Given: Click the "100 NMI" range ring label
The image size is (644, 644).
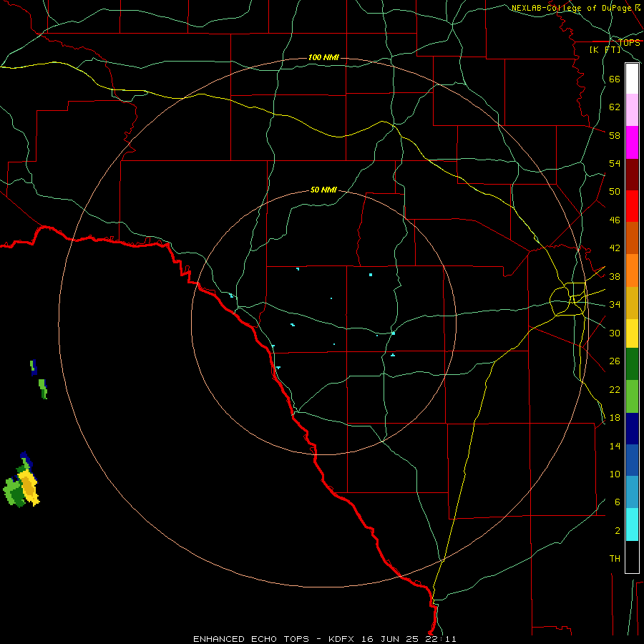Looking at the screenshot, I should (323, 57).
